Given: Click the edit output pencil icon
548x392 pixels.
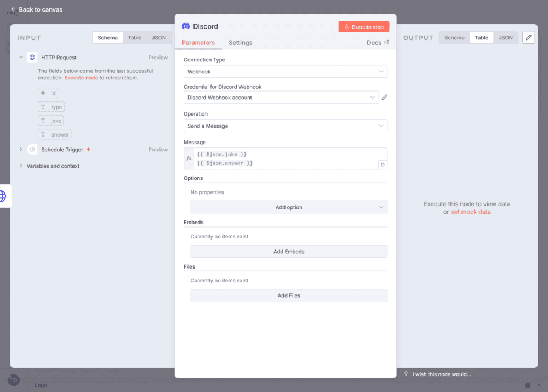Looking at the screenshot, I should coord(528,37).
